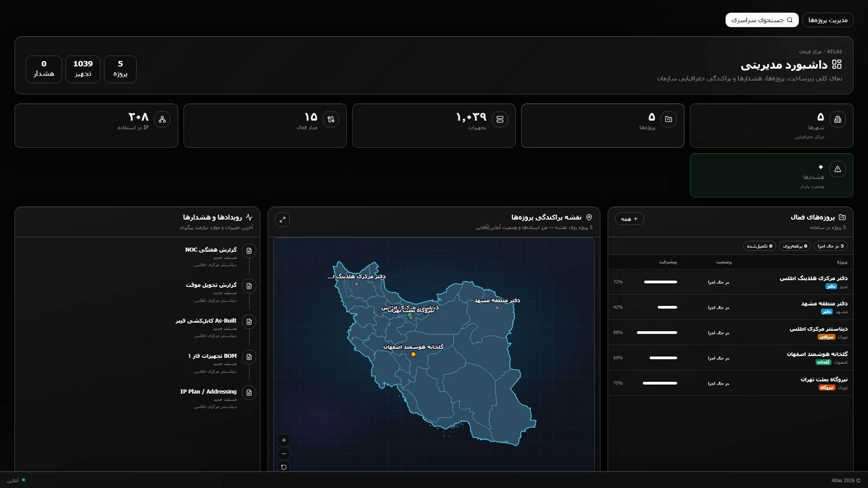
Task: Open project دفتر مرکزی هلدینگ اطلس
Action: tap(731, 282)
